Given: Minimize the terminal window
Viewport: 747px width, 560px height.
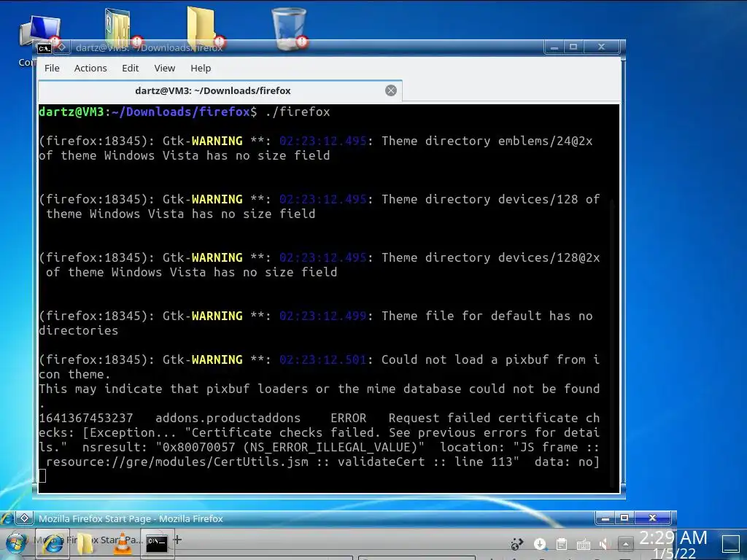Looking at the screenshot, I should click(554, 47).
